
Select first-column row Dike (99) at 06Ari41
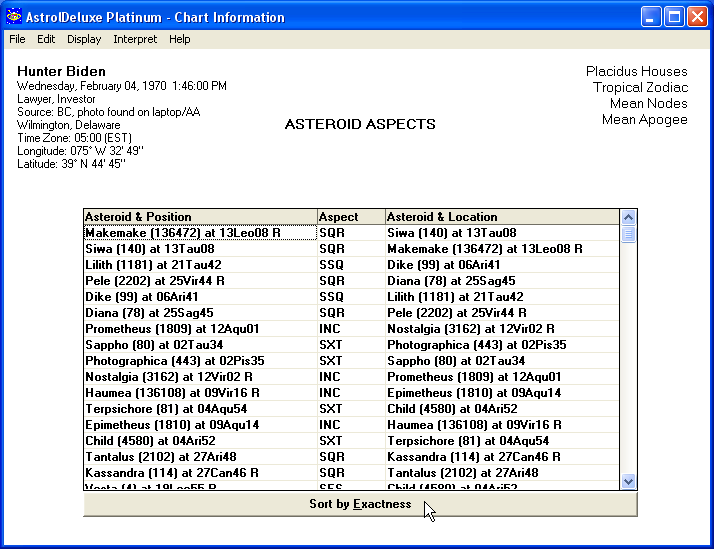click(x=200, y=297)
